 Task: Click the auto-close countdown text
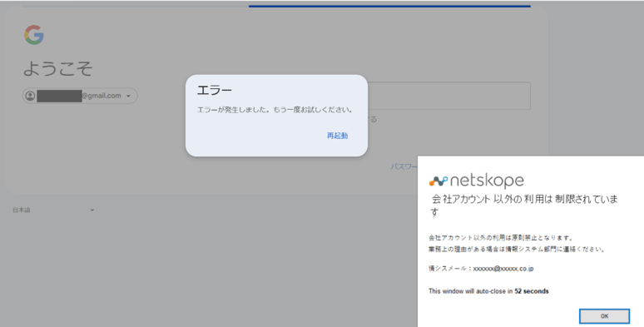click(488, 291)
